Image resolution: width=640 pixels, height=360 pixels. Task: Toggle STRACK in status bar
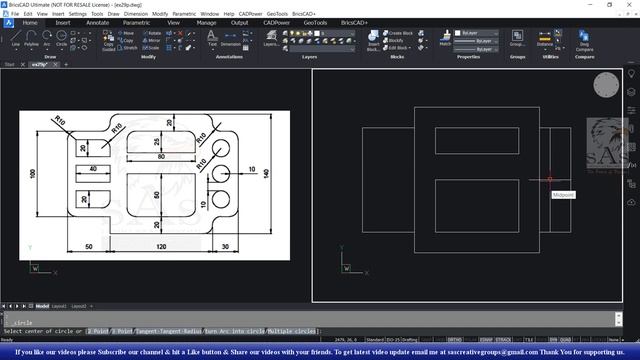coord(503,340)
